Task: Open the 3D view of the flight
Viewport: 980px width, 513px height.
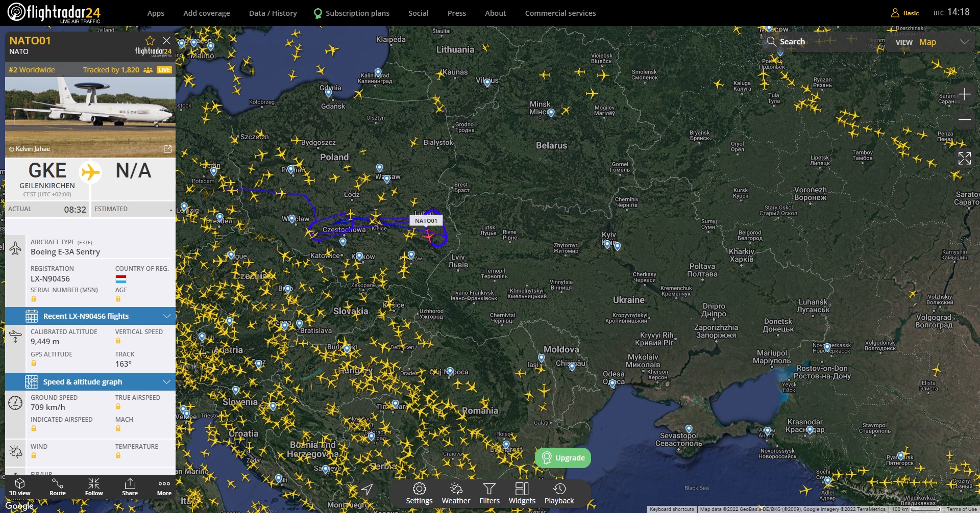Action: (x=20, y=486)
